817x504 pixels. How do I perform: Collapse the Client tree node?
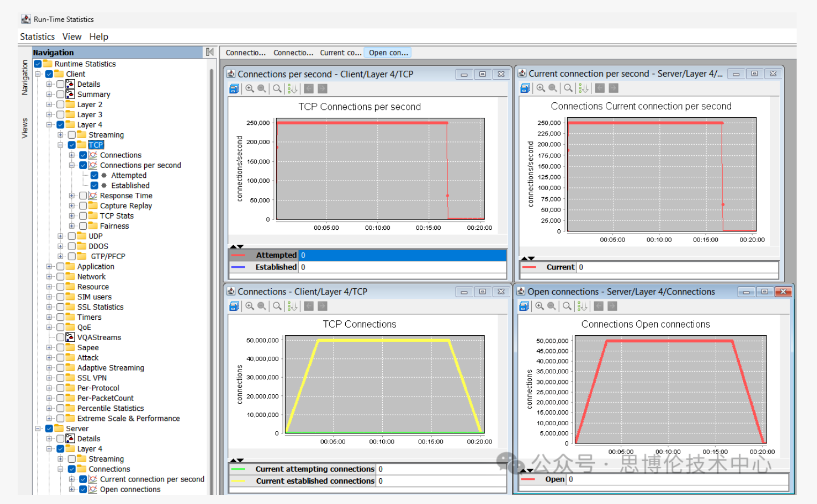[38, 74]
